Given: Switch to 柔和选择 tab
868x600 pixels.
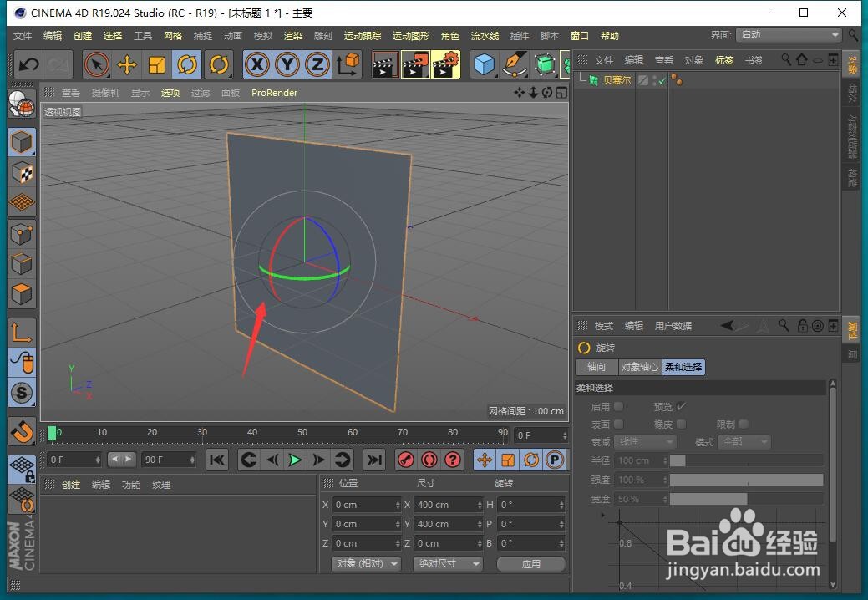Looking at the screenshot, I should 683,367.
